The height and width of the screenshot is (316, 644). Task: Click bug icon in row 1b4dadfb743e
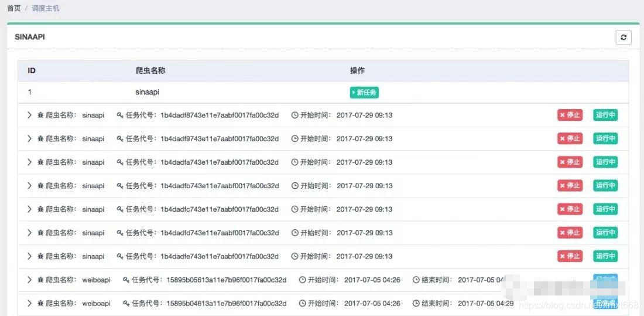tap(40, 186)
